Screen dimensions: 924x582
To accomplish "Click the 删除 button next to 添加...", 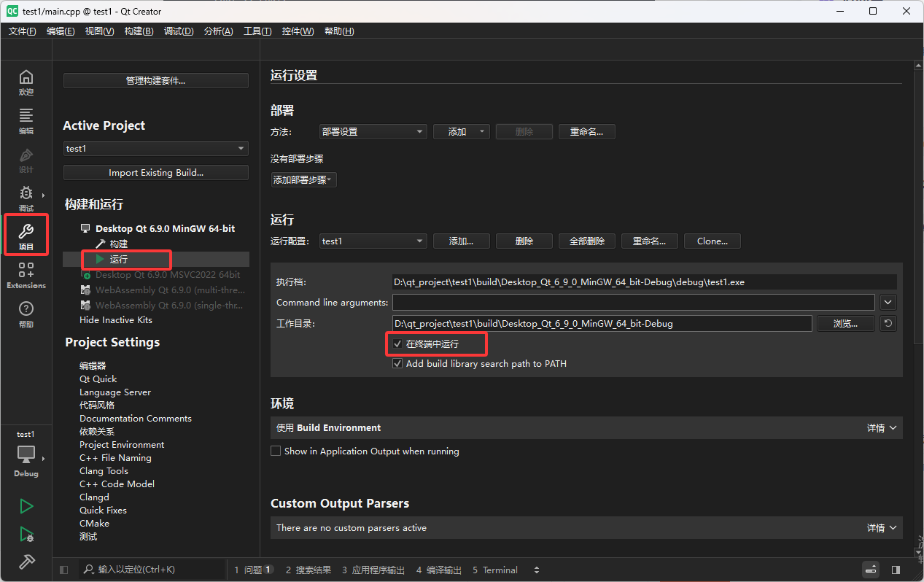I will click(x=524, y=132).
